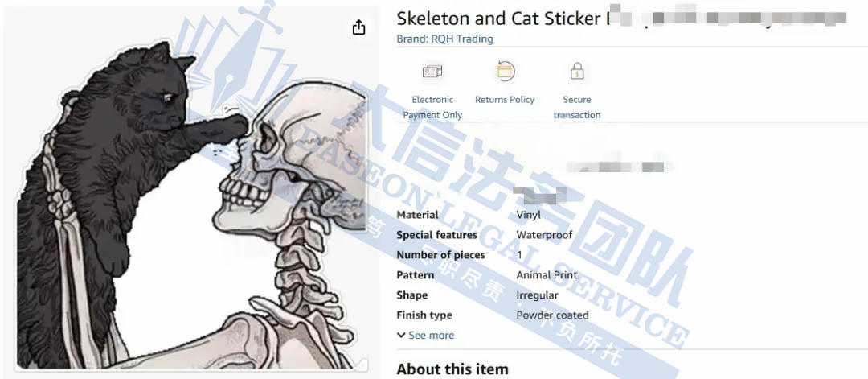The height and width of the screenshot is (379, 868).
Task: Click the Animal Print pattern value
Action: tap(547, 275)
